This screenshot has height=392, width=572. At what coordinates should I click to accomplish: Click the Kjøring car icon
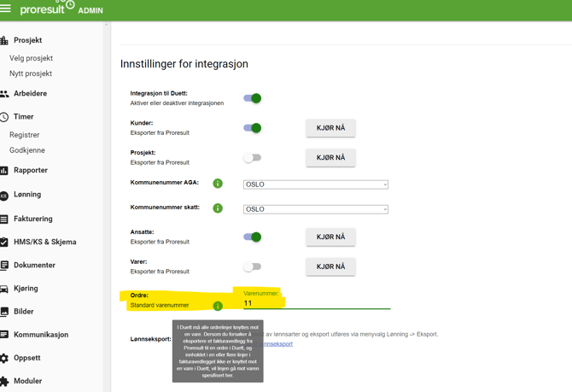4,290
